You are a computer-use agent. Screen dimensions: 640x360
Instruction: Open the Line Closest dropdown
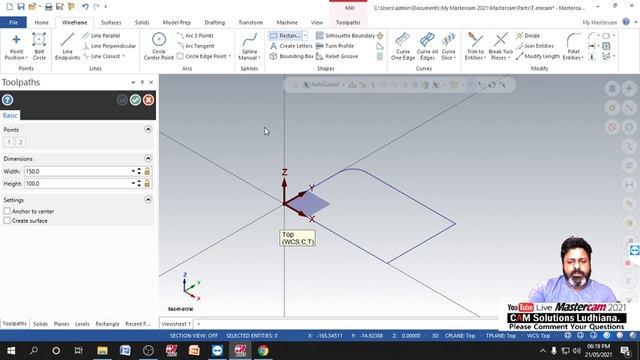pyautogui.click(x=123, y=56)
